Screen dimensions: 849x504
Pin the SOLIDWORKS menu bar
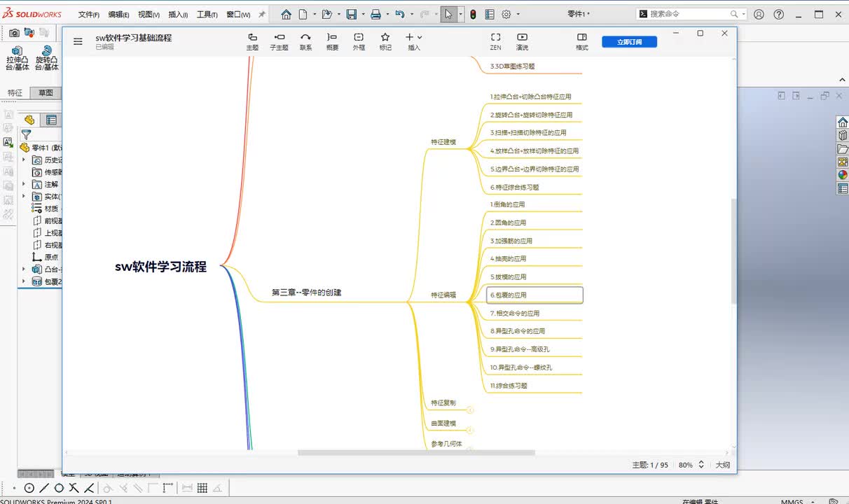click(262, 14)
